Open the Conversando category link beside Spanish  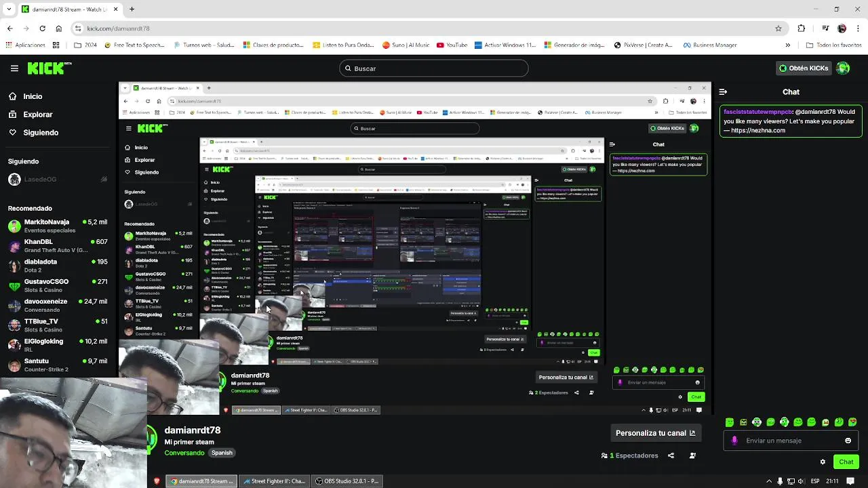coord(184,453)
